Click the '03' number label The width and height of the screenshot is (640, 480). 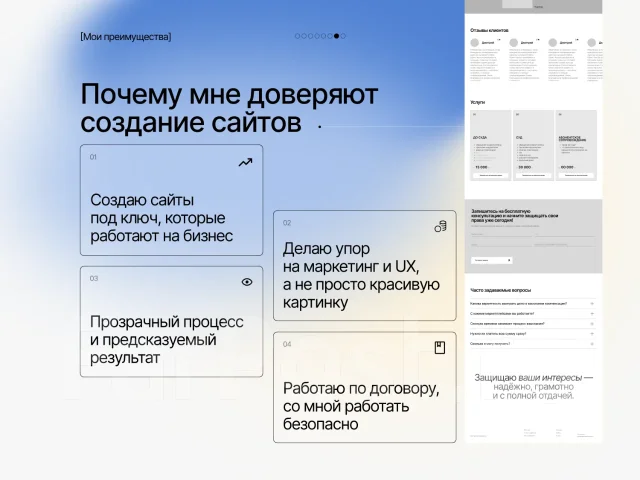(94, 278)
